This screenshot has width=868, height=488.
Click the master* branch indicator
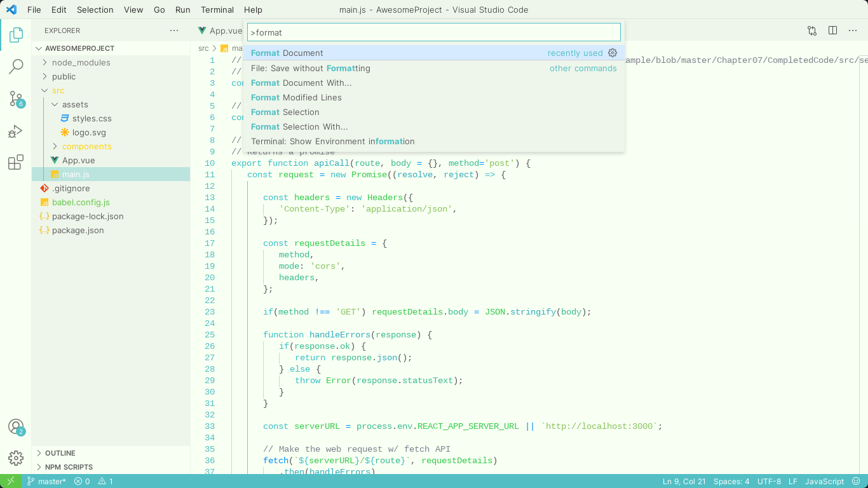point(46,481)
